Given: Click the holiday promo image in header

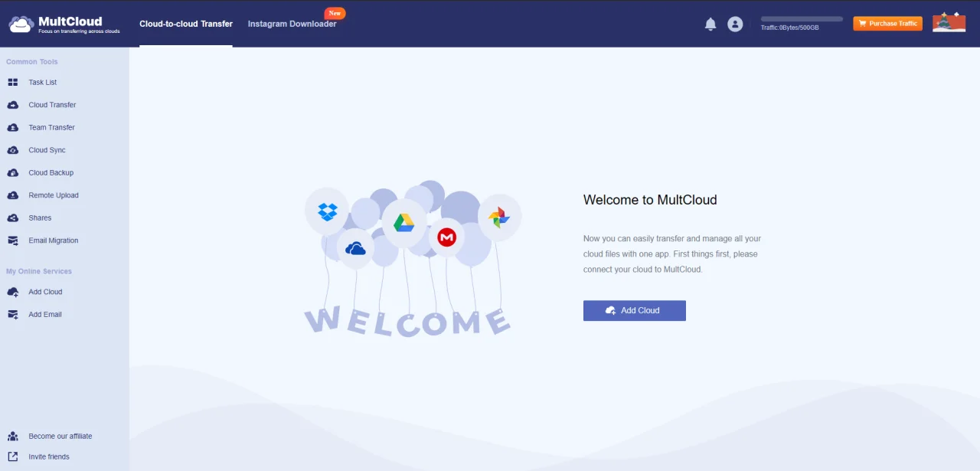Looking at the screenshot, I should 949,21.
